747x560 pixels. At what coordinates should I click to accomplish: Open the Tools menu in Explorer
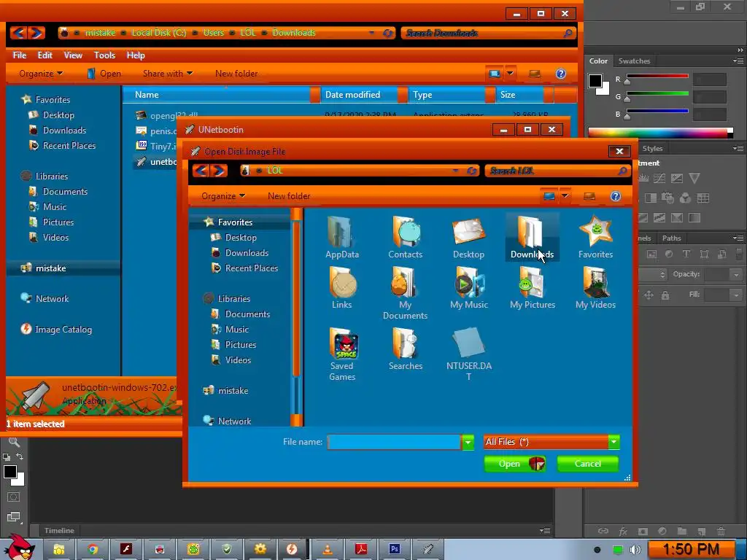click(104, 55)
